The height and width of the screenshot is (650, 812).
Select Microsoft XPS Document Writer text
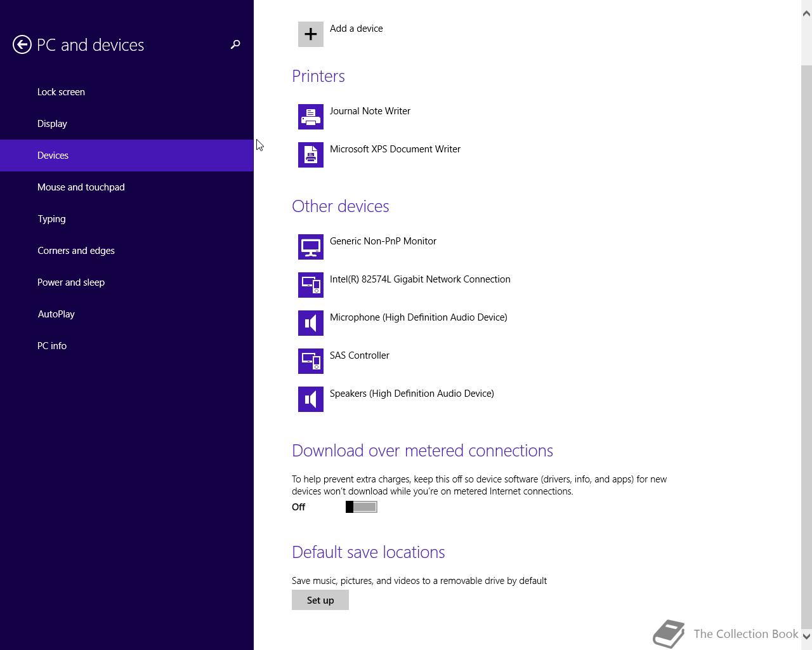[x=395, y=149]
